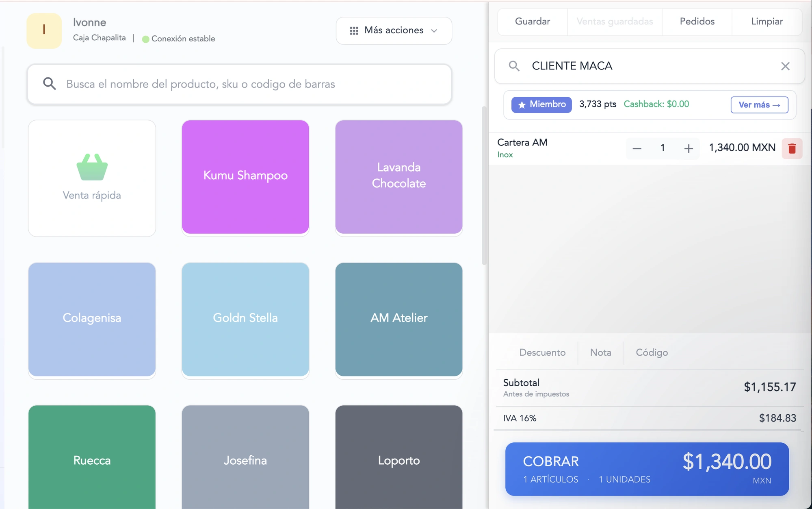
Task: Click the Guardar tab
Action: click(532, 22)
